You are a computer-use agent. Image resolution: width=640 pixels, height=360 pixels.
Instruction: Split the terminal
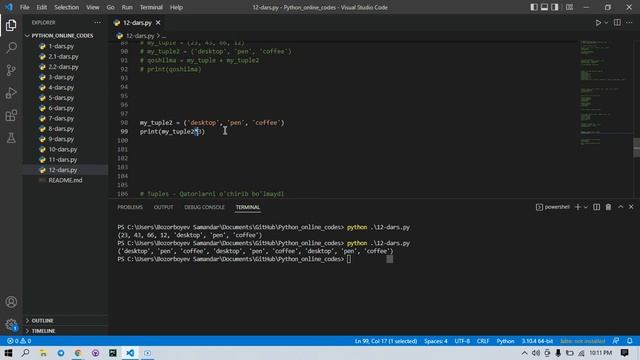596,207
